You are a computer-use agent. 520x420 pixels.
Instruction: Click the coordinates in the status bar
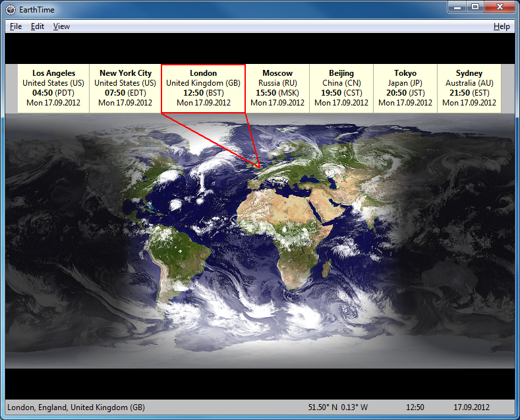(x=337, y=407)
